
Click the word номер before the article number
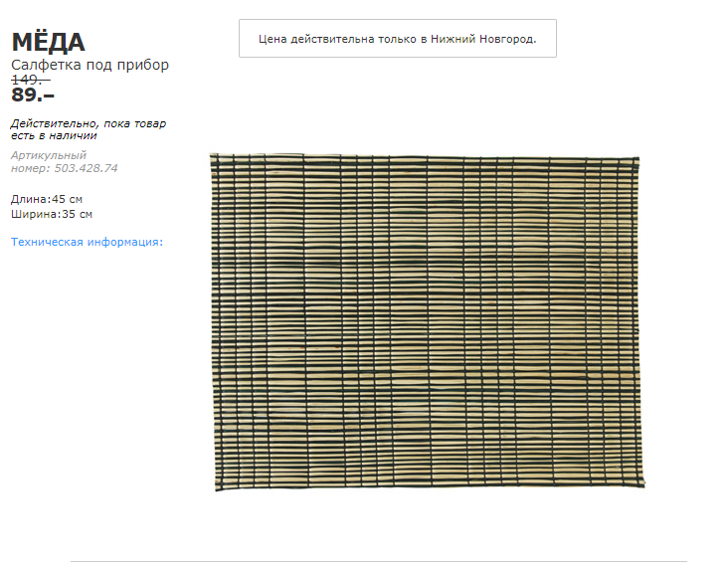[30, 168]
